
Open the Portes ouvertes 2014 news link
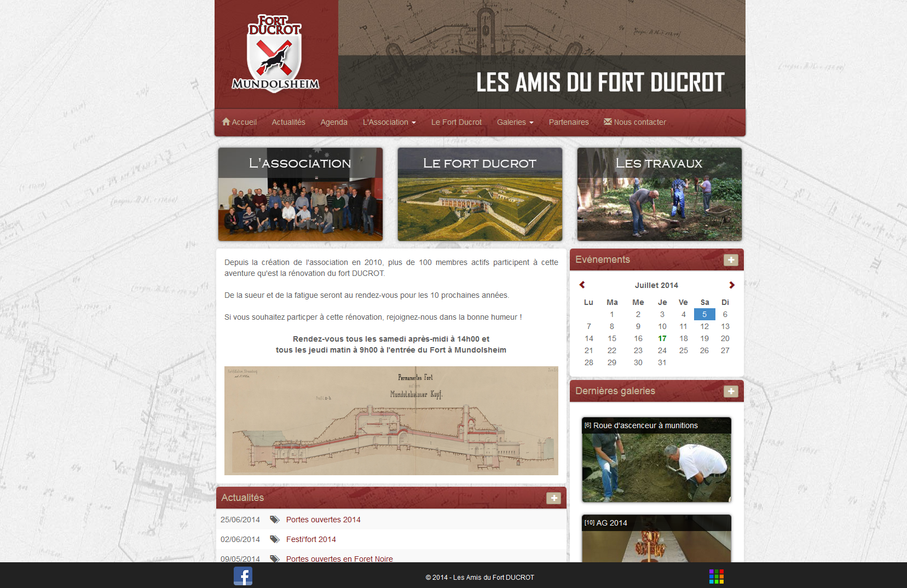click(323, 520)
